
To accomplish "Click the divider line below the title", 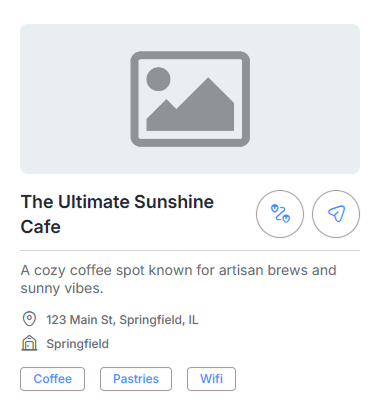I will coord(190,250).
